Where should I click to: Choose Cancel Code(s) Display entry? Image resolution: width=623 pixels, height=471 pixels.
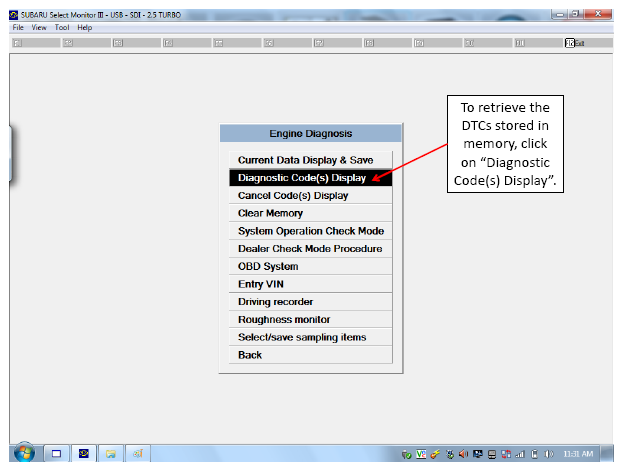pos(310,196)
